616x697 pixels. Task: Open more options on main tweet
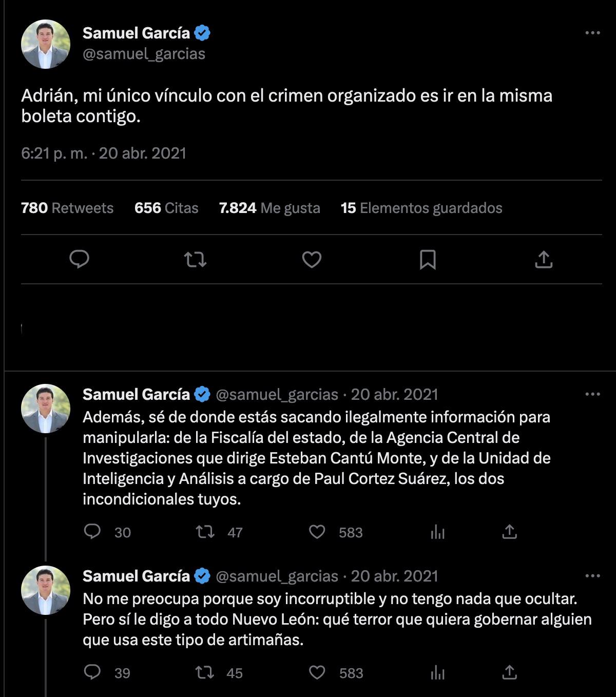[592, 33]
